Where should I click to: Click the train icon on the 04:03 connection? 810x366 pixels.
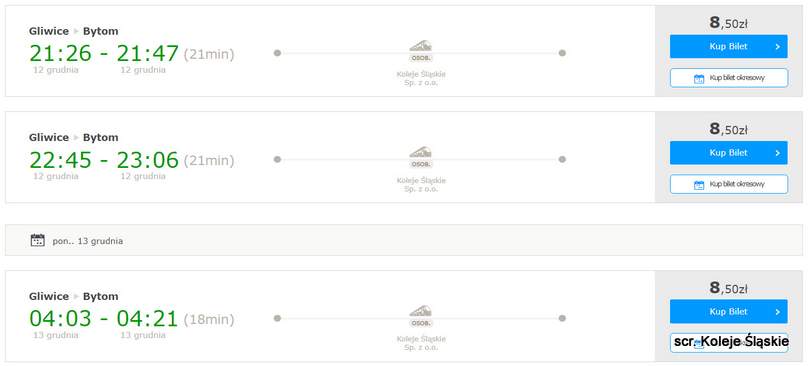point(420,316)
